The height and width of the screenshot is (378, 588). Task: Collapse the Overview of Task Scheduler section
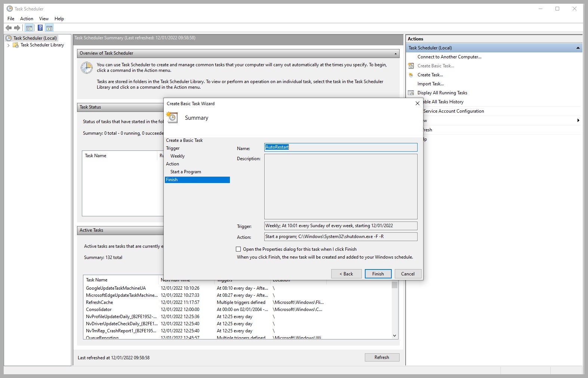coord(395,54)
